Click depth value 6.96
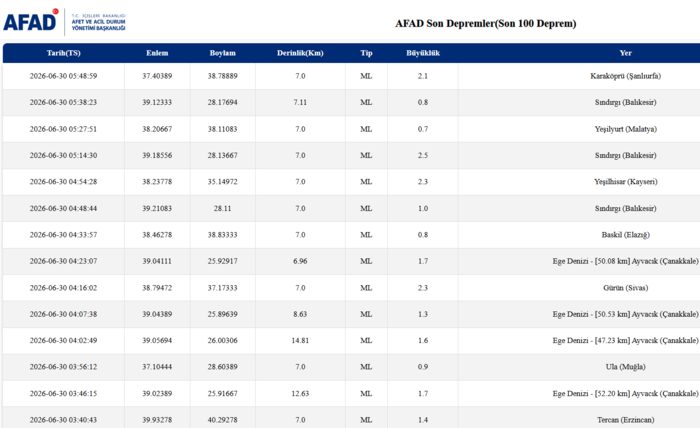Image resolution: width=700 pixels, height=428 pixels. coord(300,261)
